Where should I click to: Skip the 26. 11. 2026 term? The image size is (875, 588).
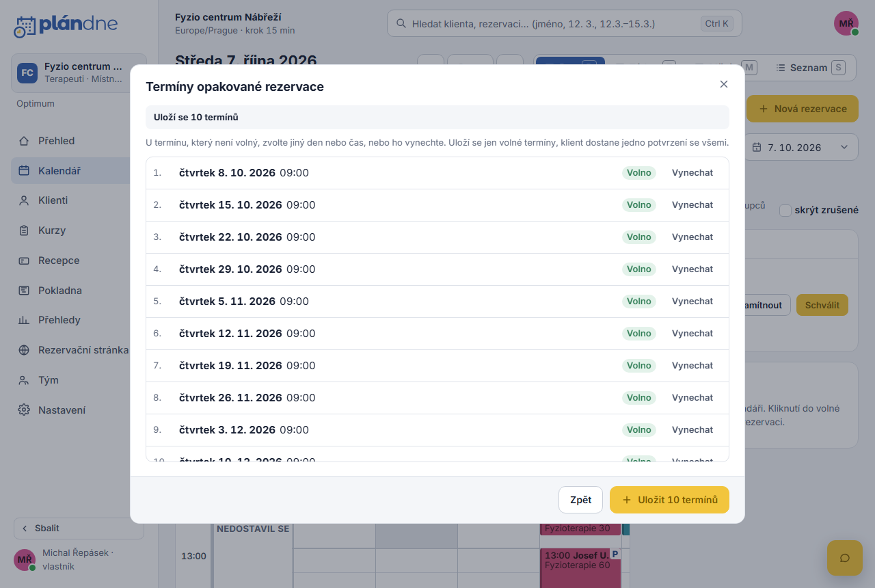tap(692, 398)
